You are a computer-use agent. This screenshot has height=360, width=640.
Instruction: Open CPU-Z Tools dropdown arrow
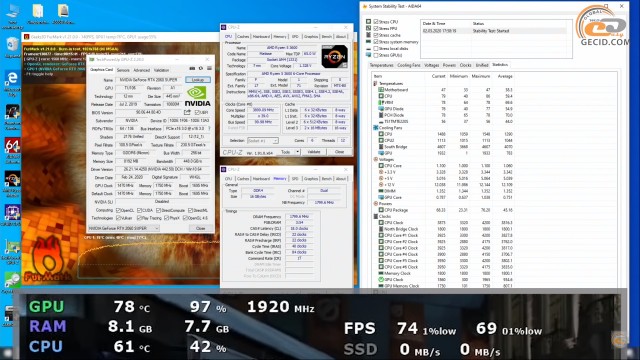298,152
